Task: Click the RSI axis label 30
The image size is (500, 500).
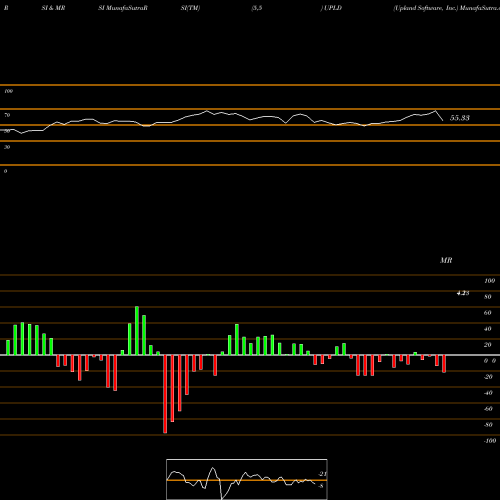Action: click(x=7, y=147)
